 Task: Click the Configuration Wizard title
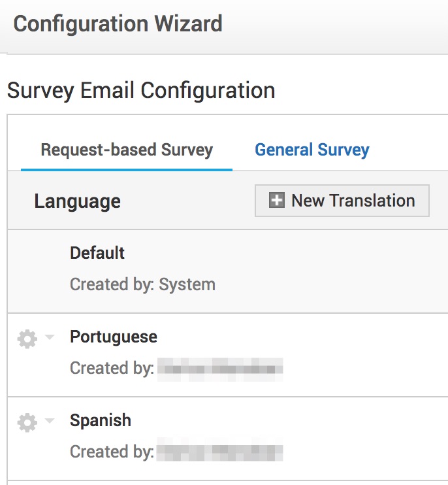click(118, 24)
